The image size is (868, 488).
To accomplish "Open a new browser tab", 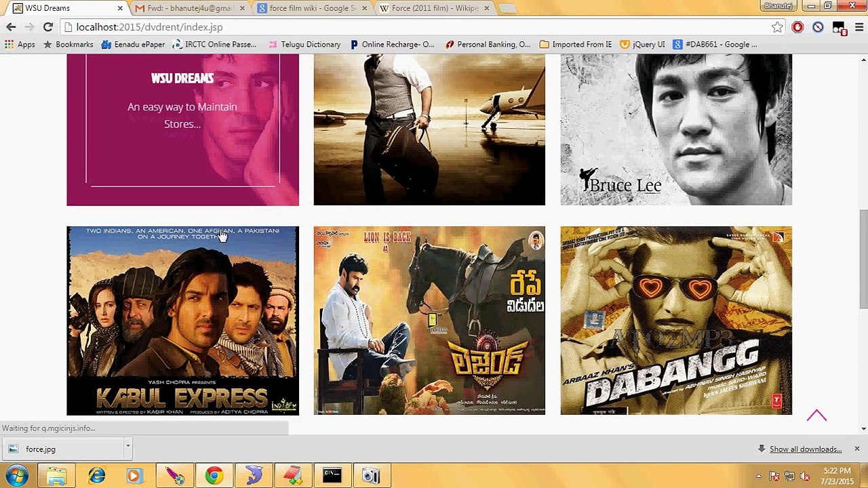I will click(508, 8).
